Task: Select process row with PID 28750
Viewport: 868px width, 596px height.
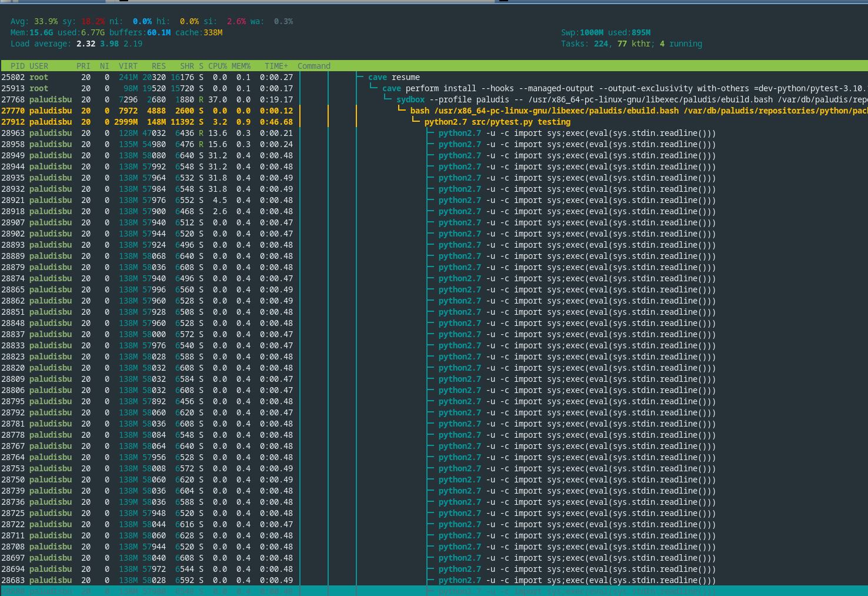Action: pos(434,480)
